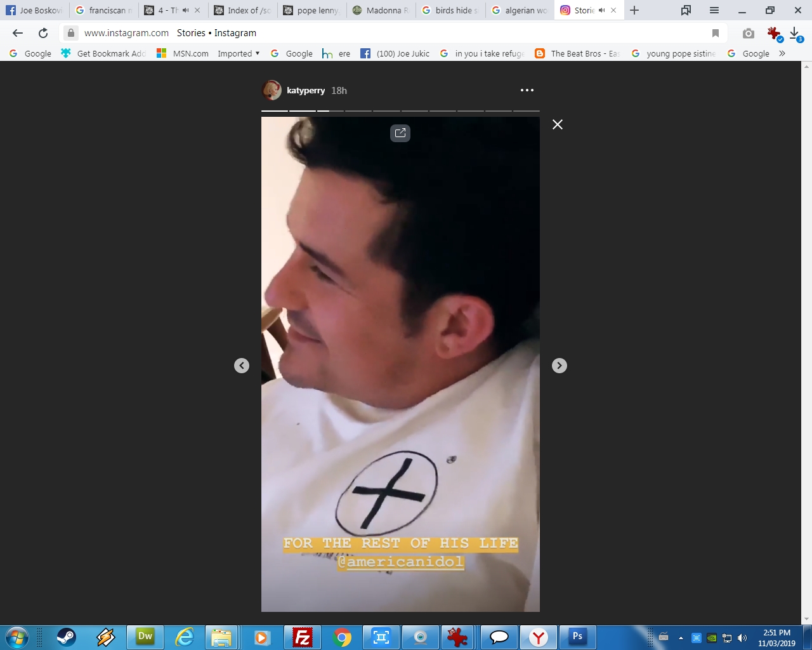Image resolution: width=812 pixels, height=650 pixels.
Task: Open katyperry profile from username
Action: (x=305, y=91)
